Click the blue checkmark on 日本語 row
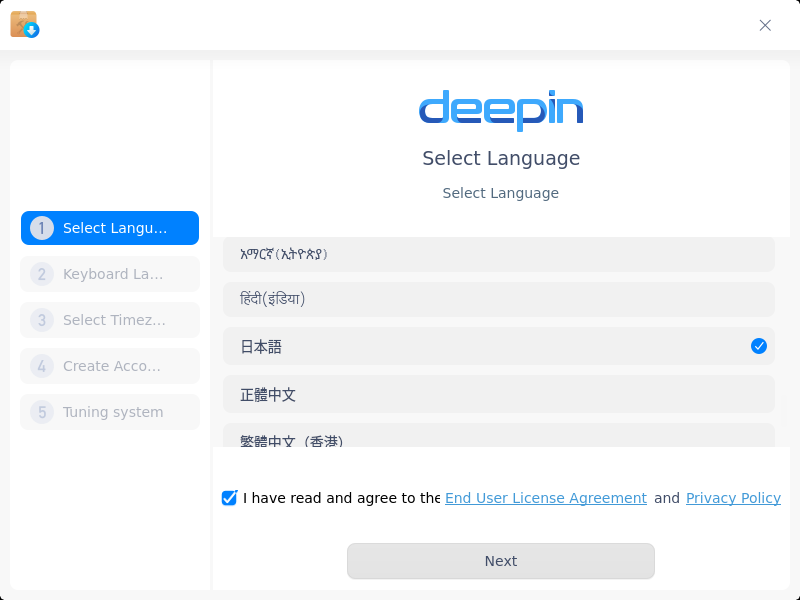Viewport: 800px width, 600px height. pos(759,346)
